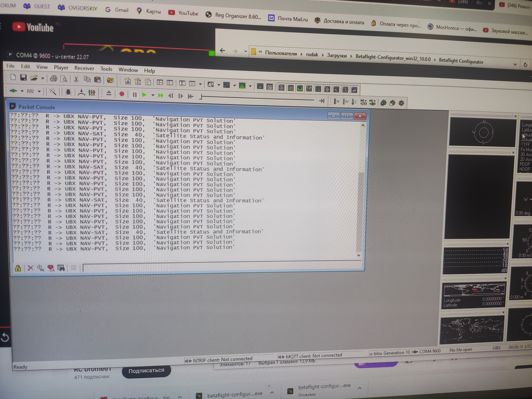Click the Подписаться subscribe button on YouTube
Image resolution: width=532 pixels, height=399 pixels.
tap(146, 371)
